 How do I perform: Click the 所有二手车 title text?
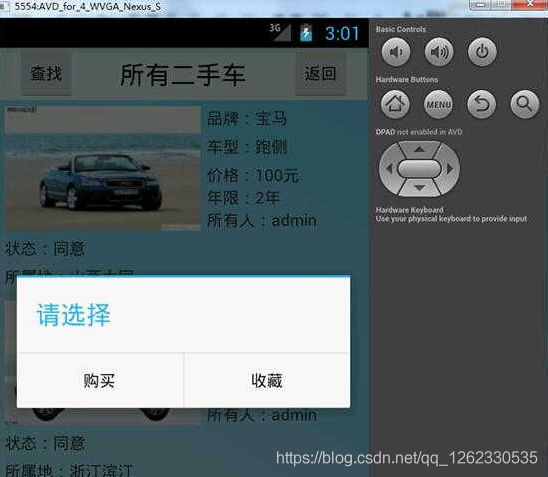183,75
